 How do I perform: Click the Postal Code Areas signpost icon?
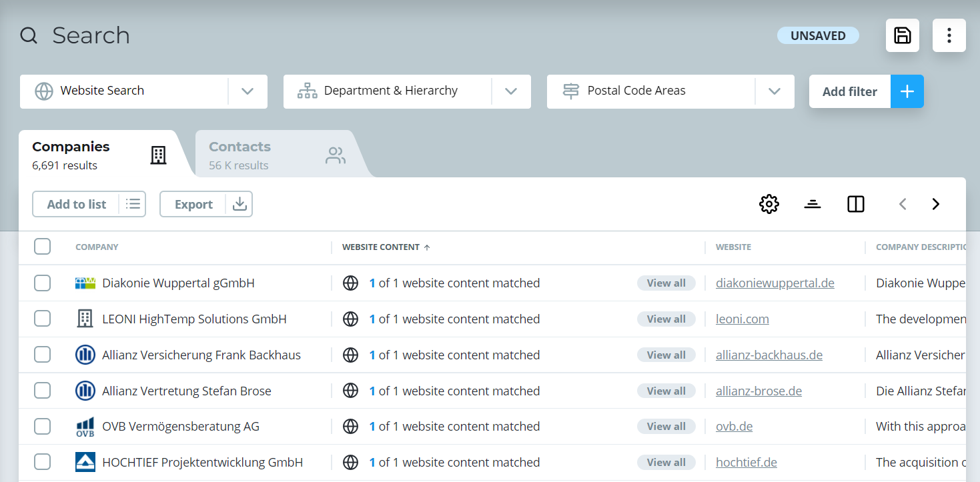571,91
